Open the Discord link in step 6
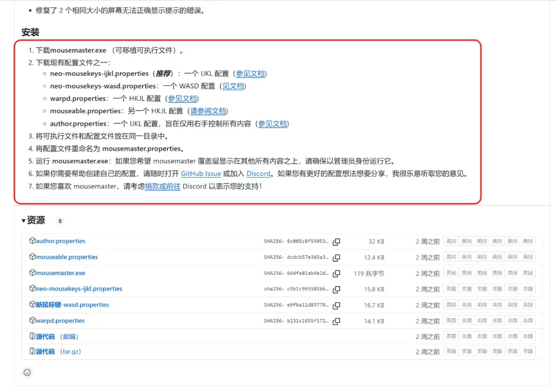 pos(258,174)
